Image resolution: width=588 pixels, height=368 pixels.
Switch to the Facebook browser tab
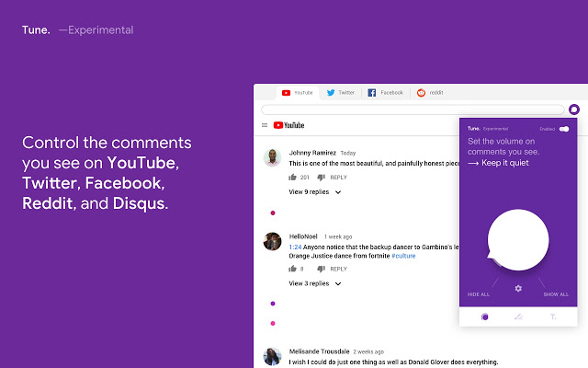point(386,93)
